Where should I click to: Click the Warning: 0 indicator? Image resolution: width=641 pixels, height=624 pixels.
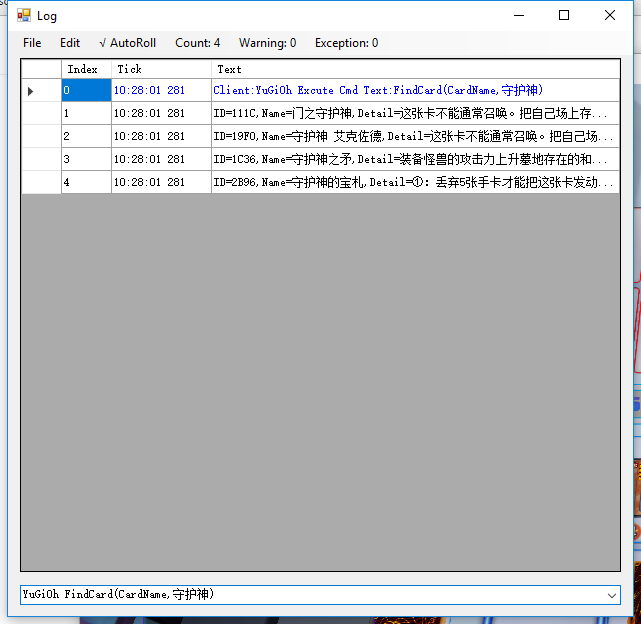267,43
